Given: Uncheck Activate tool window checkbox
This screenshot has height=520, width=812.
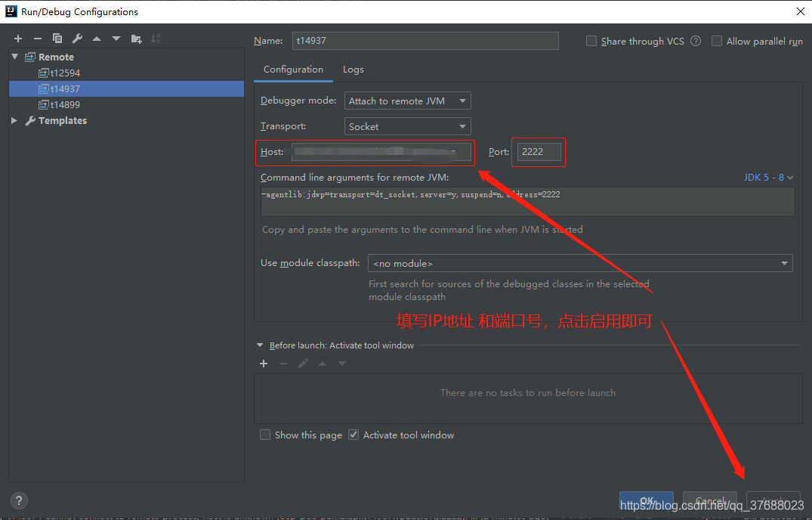Looking at the screenshot, I should pyautogui.click(x=354, y=435).
